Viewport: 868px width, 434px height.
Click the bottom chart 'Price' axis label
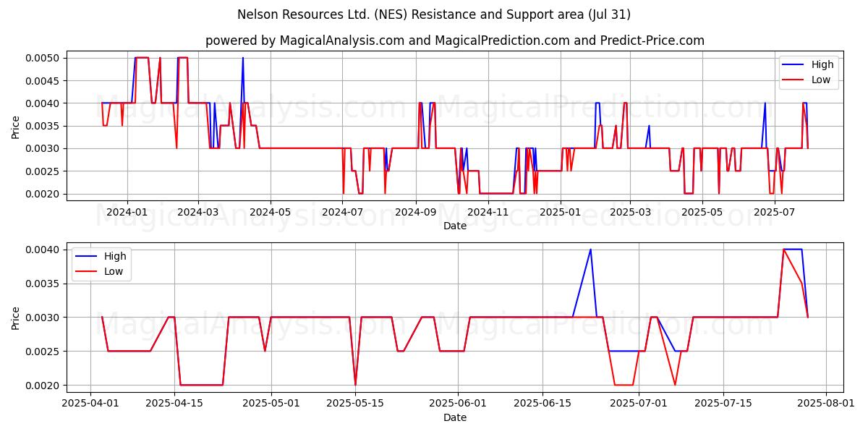[x=16, y=317]
